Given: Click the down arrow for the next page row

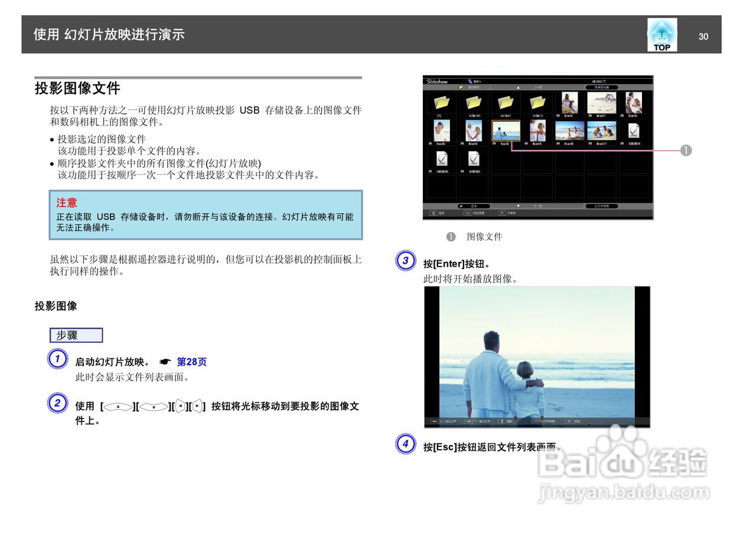Looking at the screenshot, I should pyautogui.click(x=519, y=206).
